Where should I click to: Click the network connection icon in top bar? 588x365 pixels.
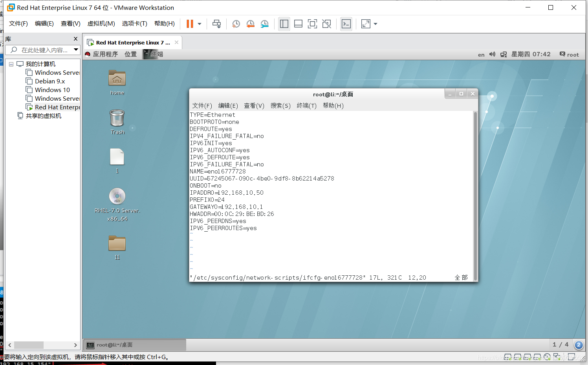504,54
